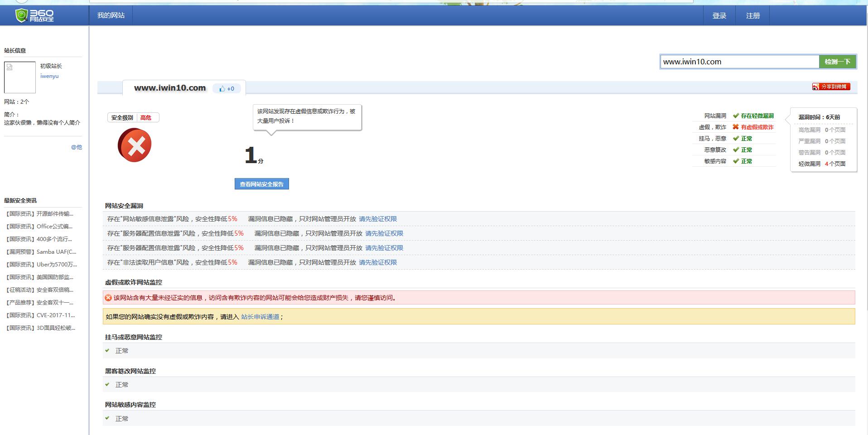Click the 网站安全漏洞 section heading
Image resolution: width=868 pixels, height=435 pixels.
(x=124, y=206)
